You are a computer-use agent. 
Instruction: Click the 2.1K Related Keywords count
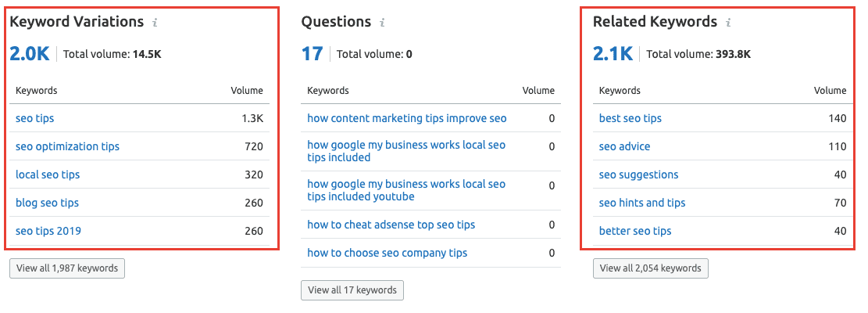pyautogui.click(x=613, y=54)
